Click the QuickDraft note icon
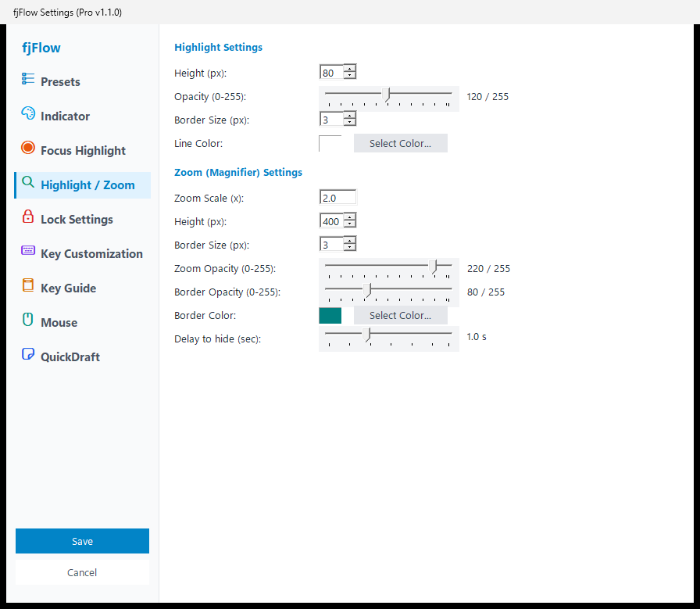This screenshot has width=700, height=609. [x=27, y=354]
